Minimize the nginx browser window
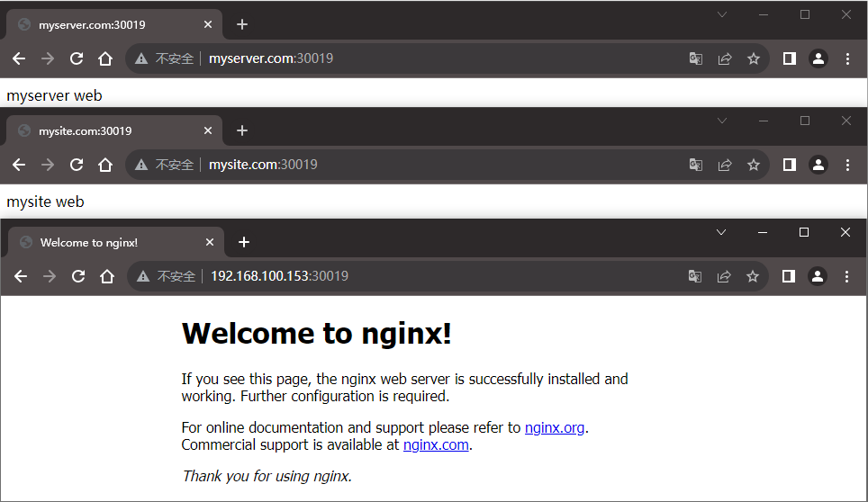Viewport: 868px width, 502px height. tap(763, 232)
